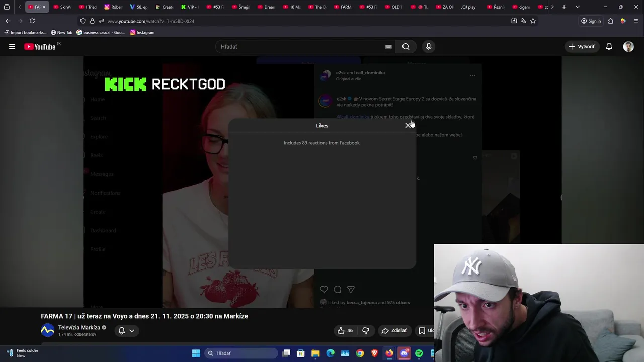
Task: Open the tab overview icon at far left
Action: [7, 7]
